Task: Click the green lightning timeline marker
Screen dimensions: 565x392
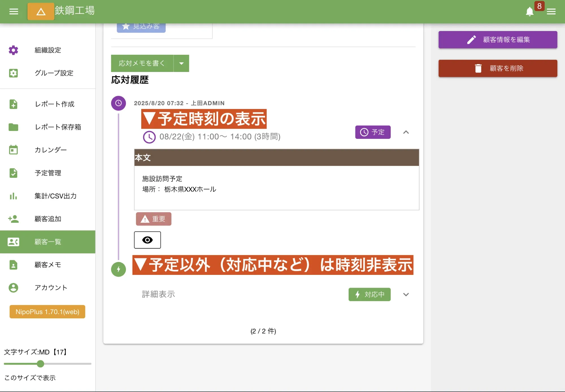Action: 118,269
